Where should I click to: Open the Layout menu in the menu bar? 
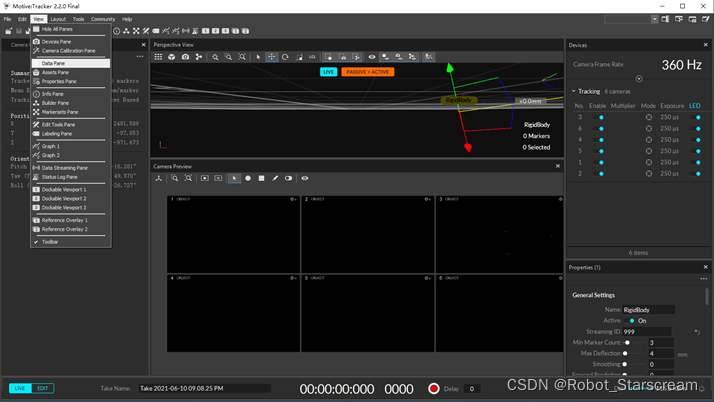tap(58, 19)
